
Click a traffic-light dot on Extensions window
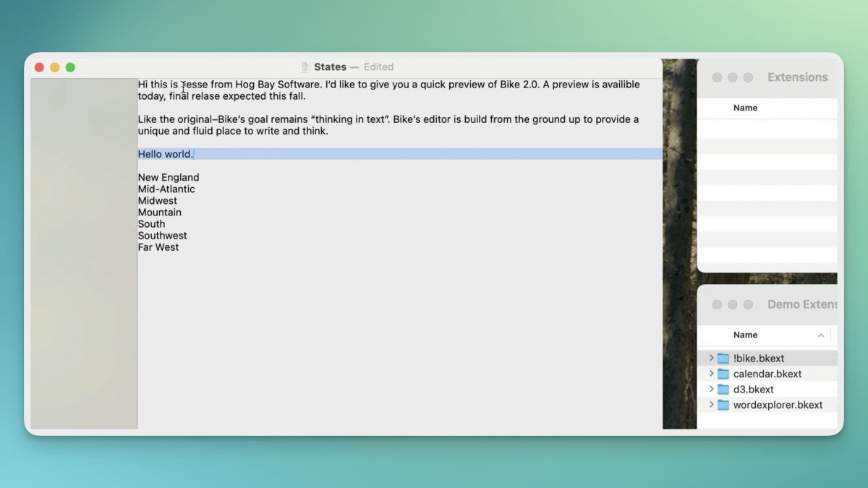[x=718, y=77]
